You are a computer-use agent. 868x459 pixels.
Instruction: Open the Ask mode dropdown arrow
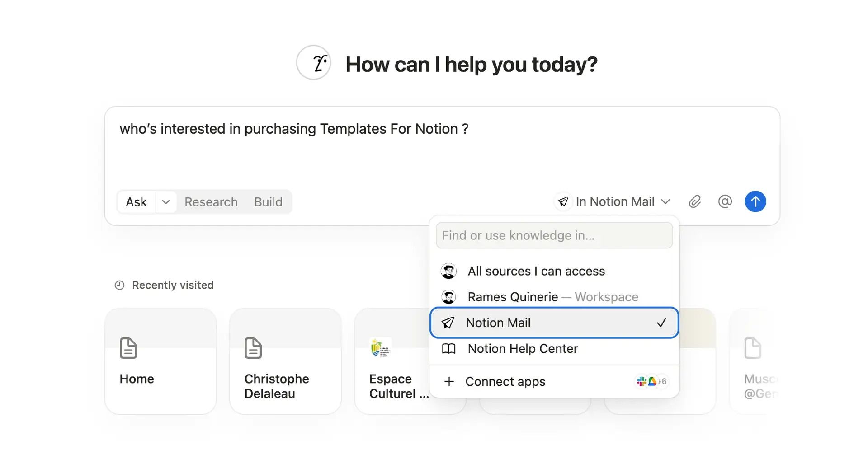click(165, 202)
